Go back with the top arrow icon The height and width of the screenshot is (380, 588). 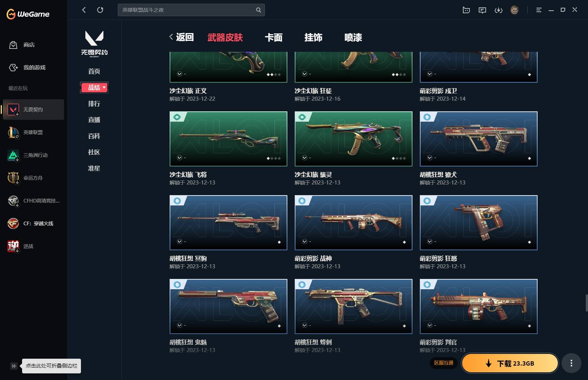[84, 10]
